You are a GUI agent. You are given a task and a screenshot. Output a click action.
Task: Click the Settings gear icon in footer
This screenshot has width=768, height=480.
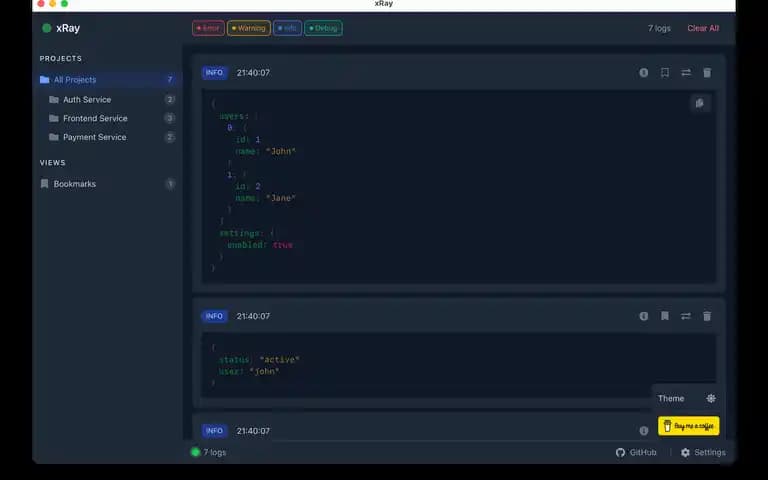[x=685, y=453]
